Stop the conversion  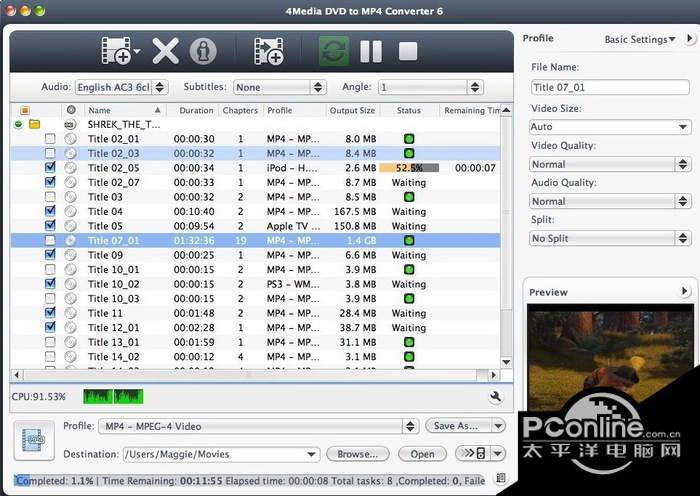pos(408,51)
